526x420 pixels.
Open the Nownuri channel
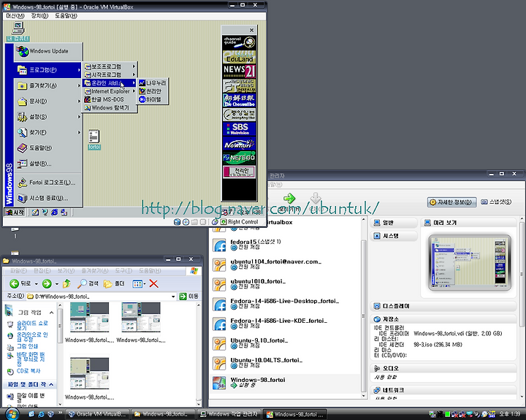pyautogui.click(x=239, y=143)
